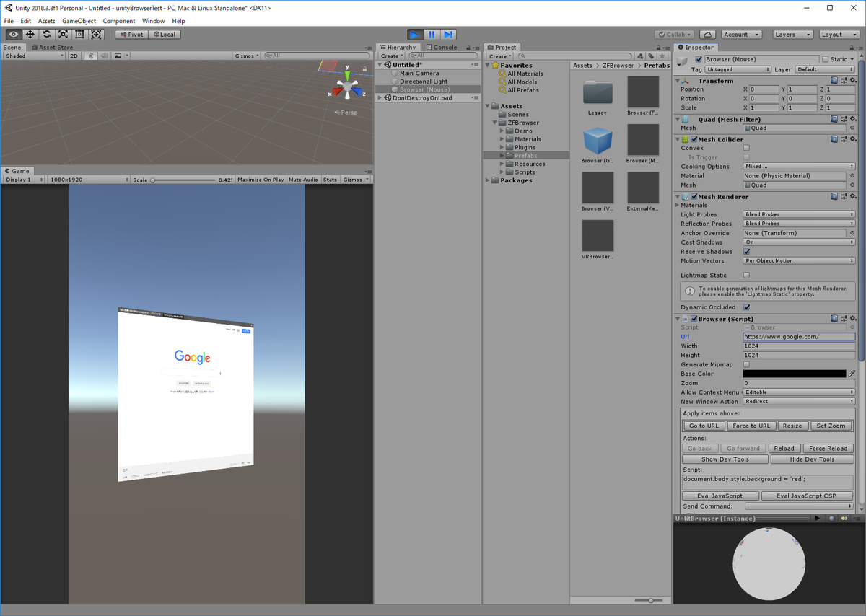Switch to the Asset Store tab
This screenshot has height=616, width=866.
tap(52, 48)
